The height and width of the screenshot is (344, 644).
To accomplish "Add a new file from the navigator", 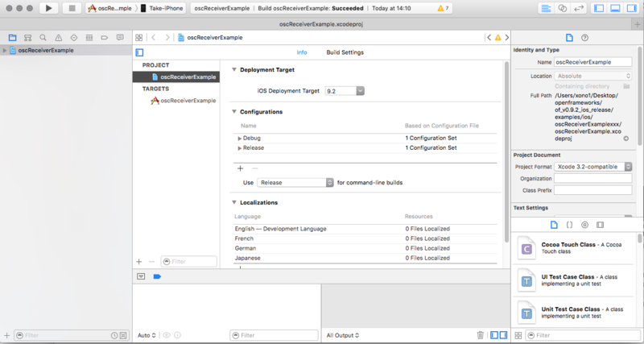I will (6, 335).
